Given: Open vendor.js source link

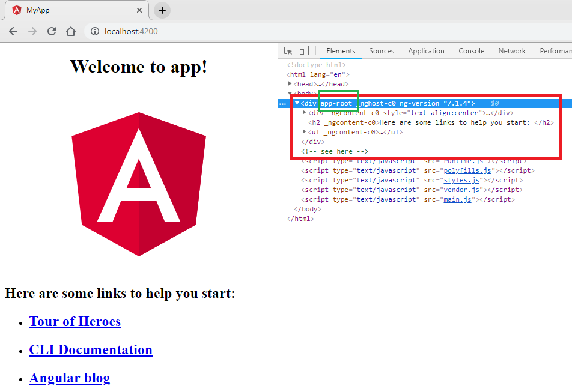Looking at the screenshot, I should pos(461,190).
